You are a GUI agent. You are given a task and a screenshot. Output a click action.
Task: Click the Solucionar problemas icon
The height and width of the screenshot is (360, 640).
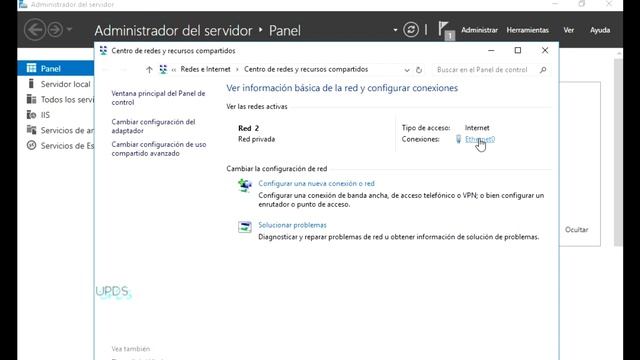pos(245,227)
